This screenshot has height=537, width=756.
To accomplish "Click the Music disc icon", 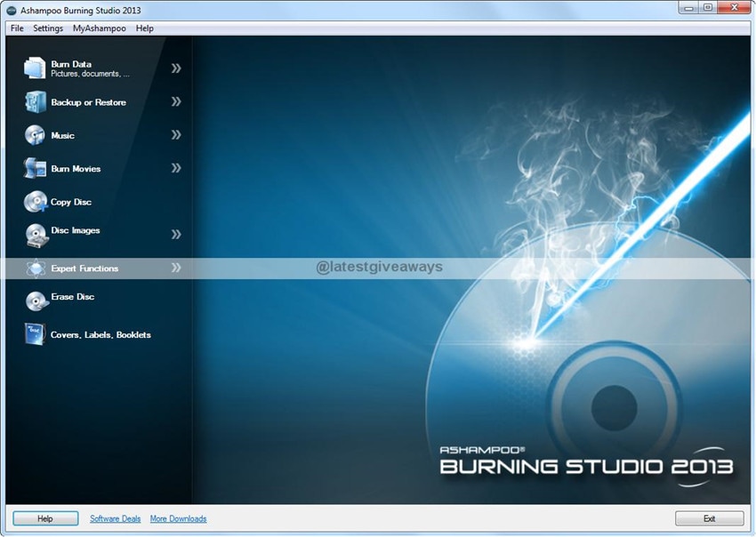I will pyautogui.click(x=35, y=135).
